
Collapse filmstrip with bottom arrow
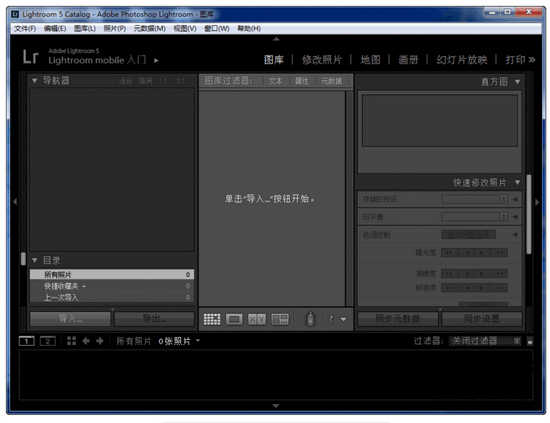tap(276, 406)
